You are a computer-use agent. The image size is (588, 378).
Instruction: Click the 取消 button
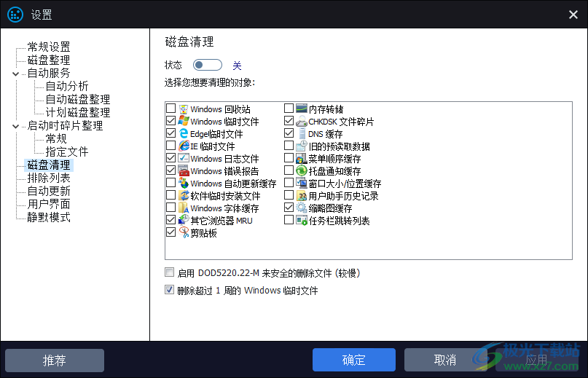pos(445,360)
